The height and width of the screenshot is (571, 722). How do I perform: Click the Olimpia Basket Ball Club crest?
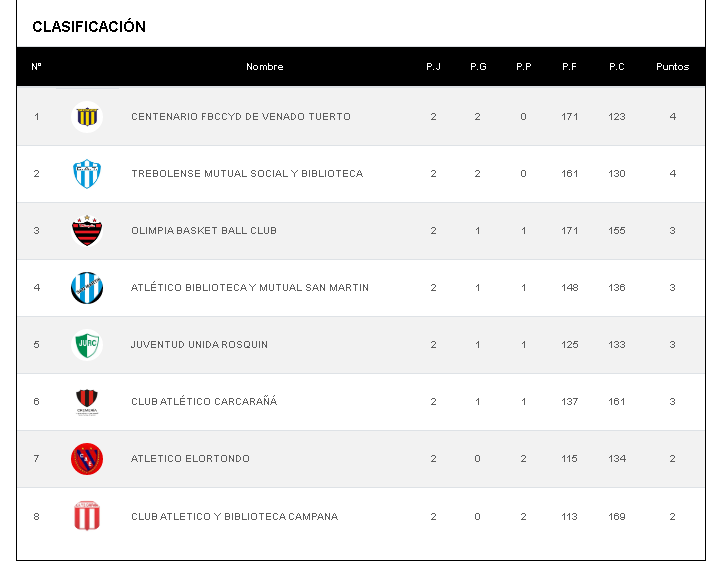[87, 231]
